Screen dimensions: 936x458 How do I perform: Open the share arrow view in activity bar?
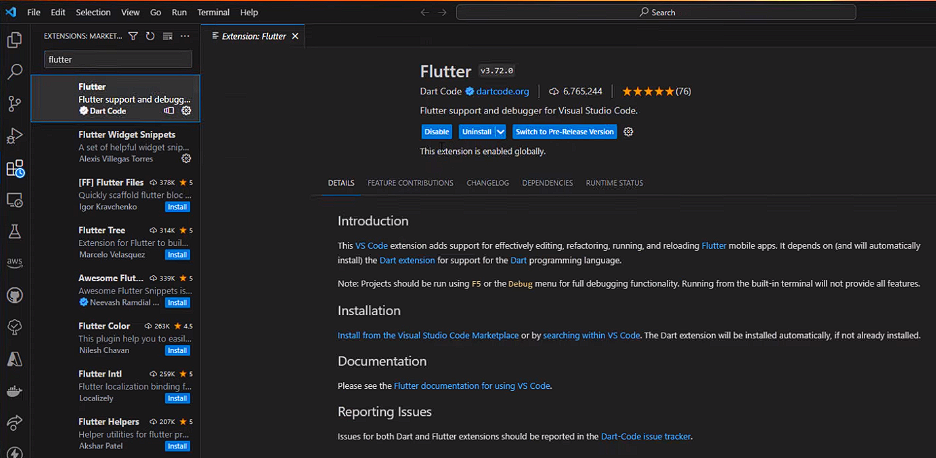pos(14,423)
